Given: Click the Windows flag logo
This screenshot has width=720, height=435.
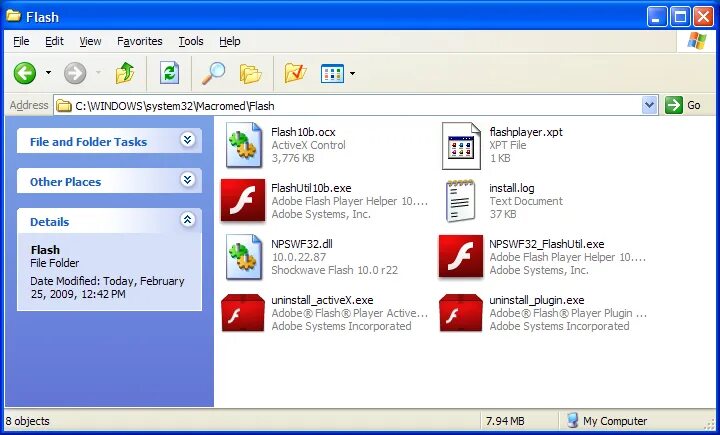Looking at the screenshot, I should coord(697,41).
